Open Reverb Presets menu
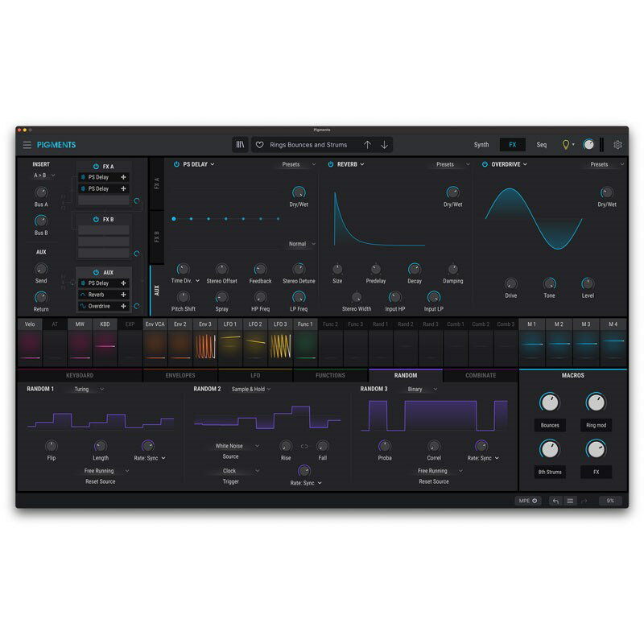 452,164
